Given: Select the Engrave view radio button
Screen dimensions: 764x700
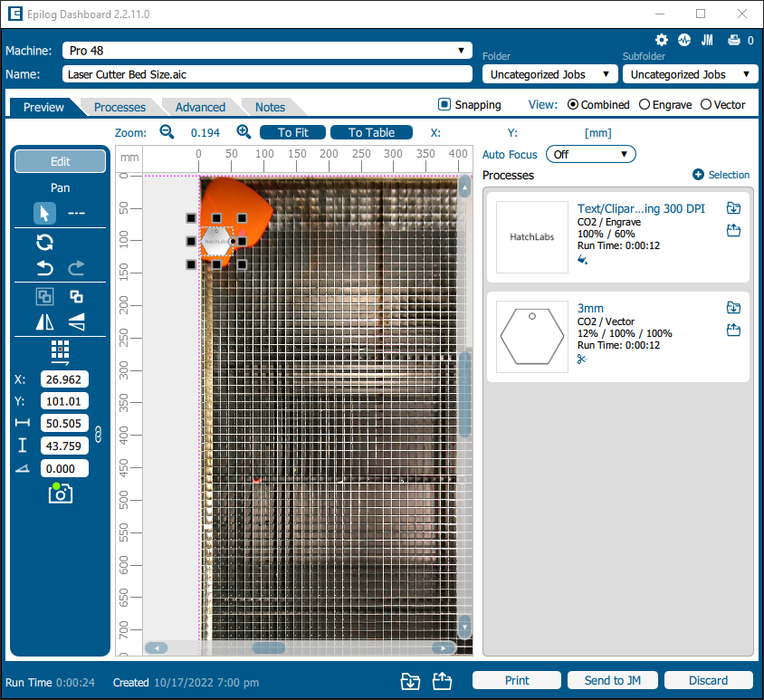Looking at the screenshot, I should tap(645, 104).
